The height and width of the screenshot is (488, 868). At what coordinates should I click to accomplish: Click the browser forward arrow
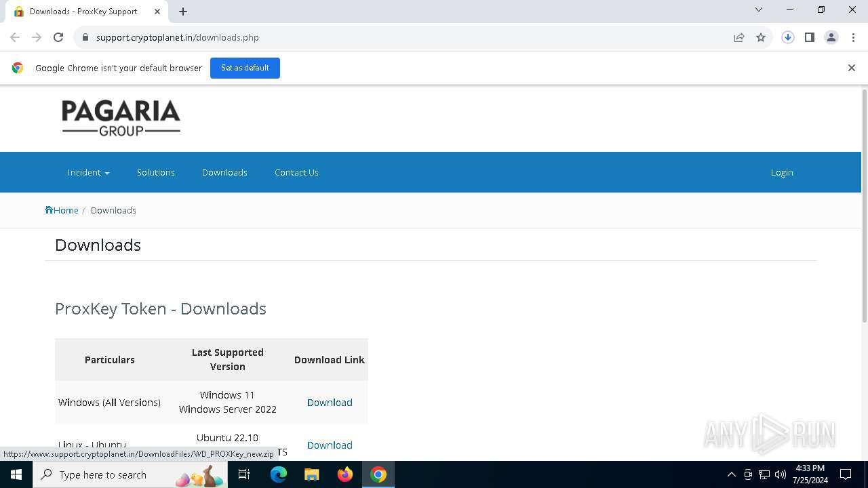(37, 37)
